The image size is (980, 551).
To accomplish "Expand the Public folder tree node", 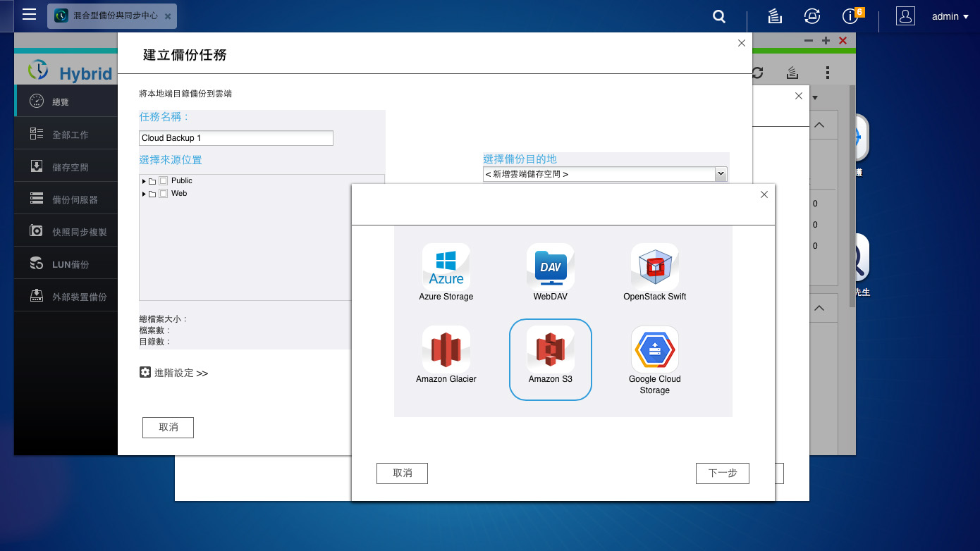I will pyautogui.click(x=144, y=181).
